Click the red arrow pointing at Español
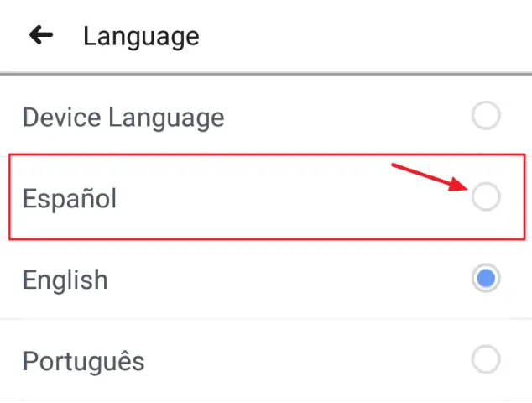This screenshot has width=532, height=403. click(430, 178)
